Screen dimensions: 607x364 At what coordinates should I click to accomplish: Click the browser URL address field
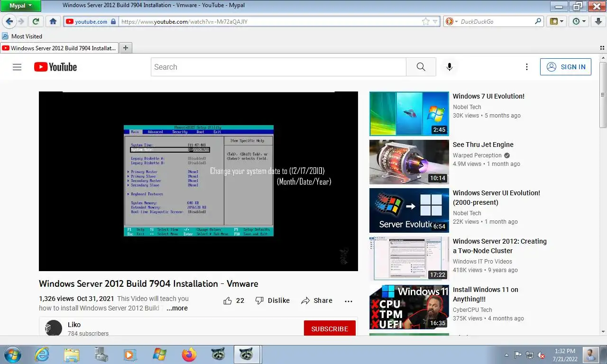(270, 21)
